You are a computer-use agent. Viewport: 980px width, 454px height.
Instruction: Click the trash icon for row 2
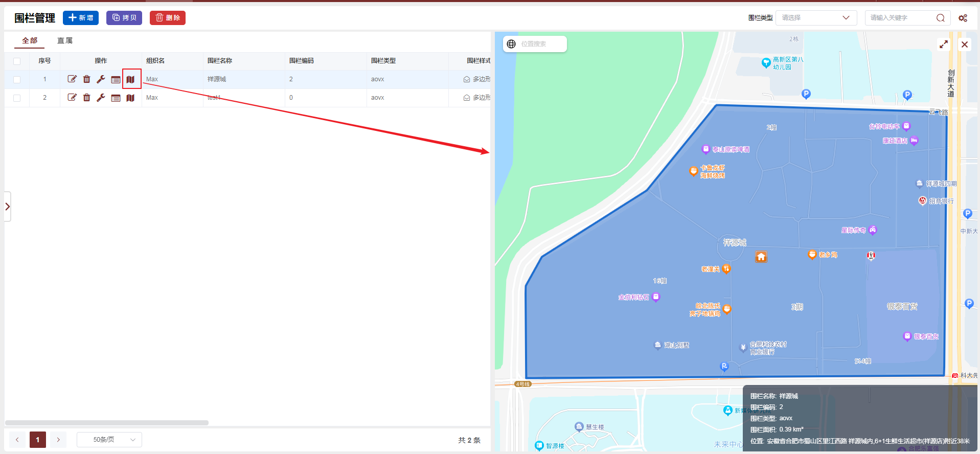[x=86, y=98]
